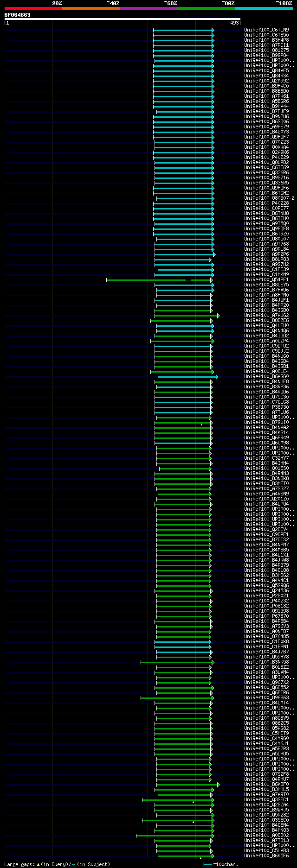Click yellow gap marker in B6K5F6 row

tap(200, 857)
